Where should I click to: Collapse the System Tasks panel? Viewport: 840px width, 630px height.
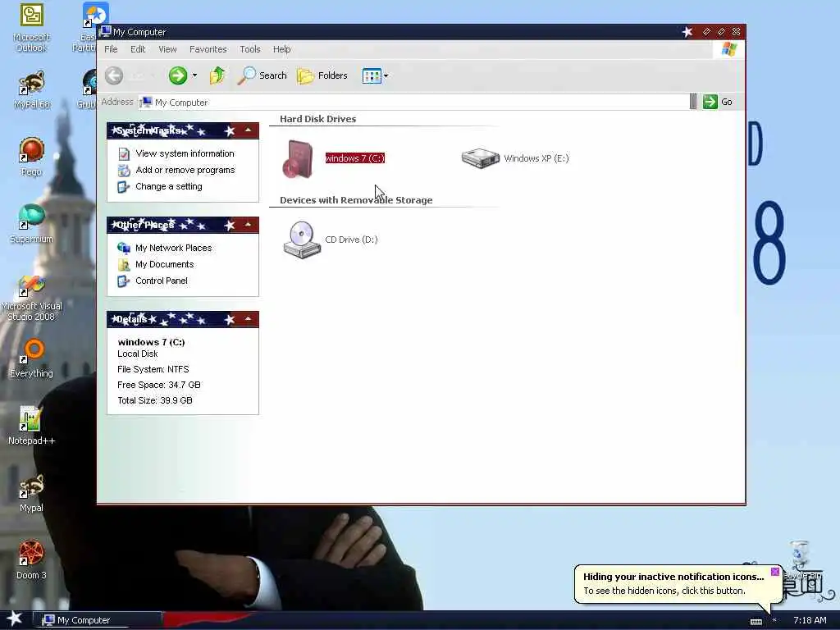(248, 130)
